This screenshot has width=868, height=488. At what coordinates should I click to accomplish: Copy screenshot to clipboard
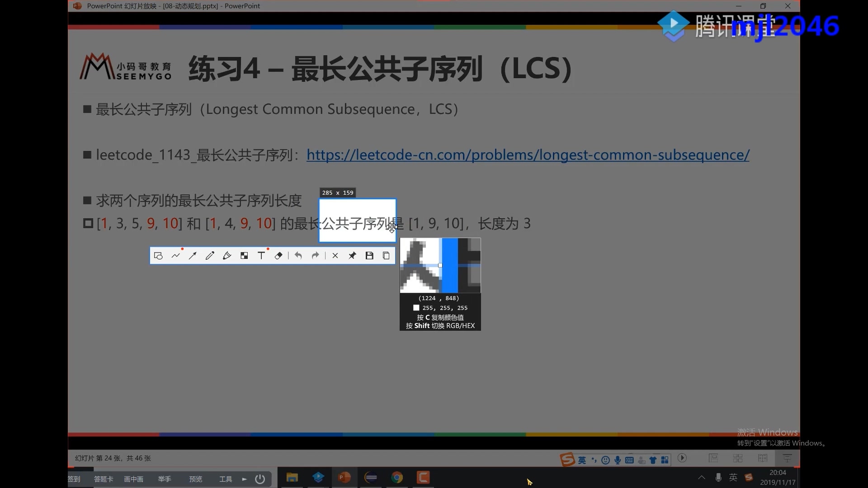386,256
